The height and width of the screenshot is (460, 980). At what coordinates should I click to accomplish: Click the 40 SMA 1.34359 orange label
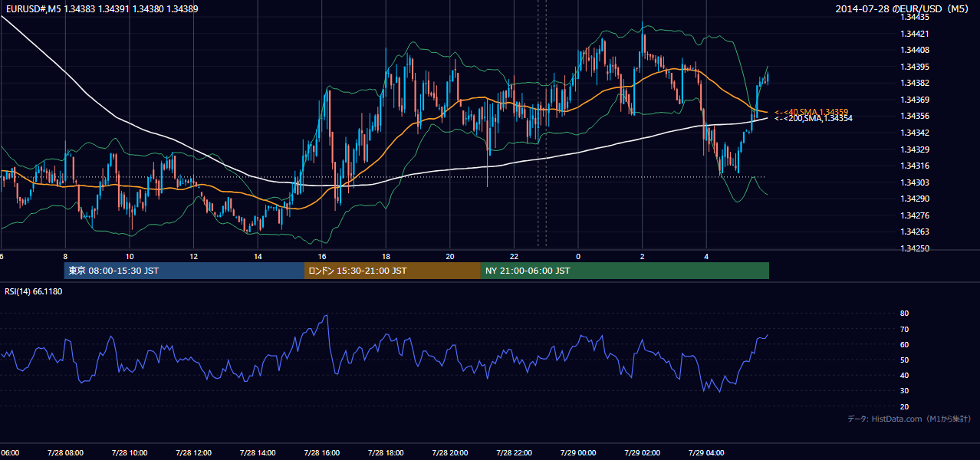tap(811, 112)
